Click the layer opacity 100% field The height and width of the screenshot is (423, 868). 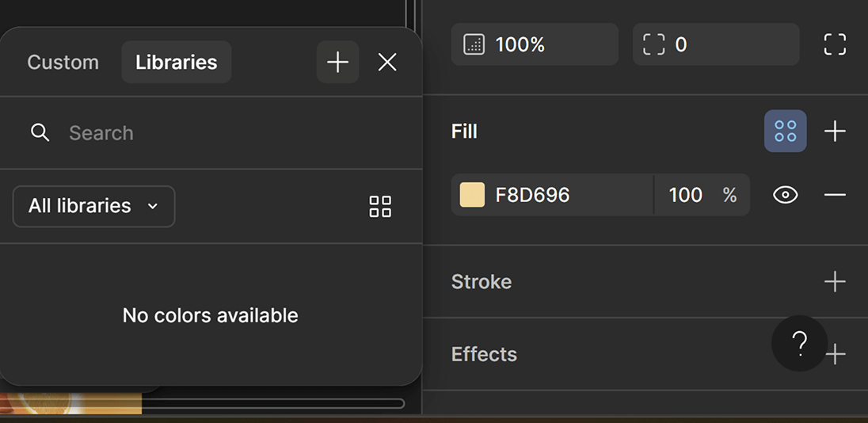pos(535,44)
